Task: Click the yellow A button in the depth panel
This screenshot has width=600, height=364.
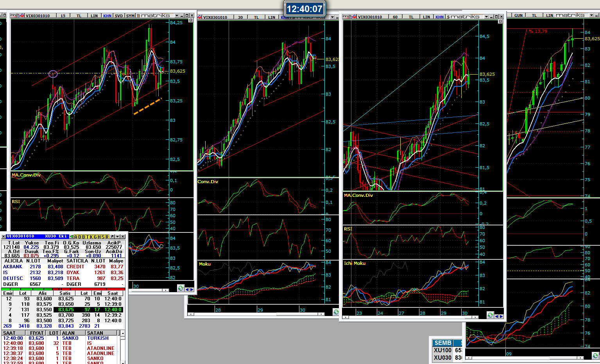Action: 76,237
